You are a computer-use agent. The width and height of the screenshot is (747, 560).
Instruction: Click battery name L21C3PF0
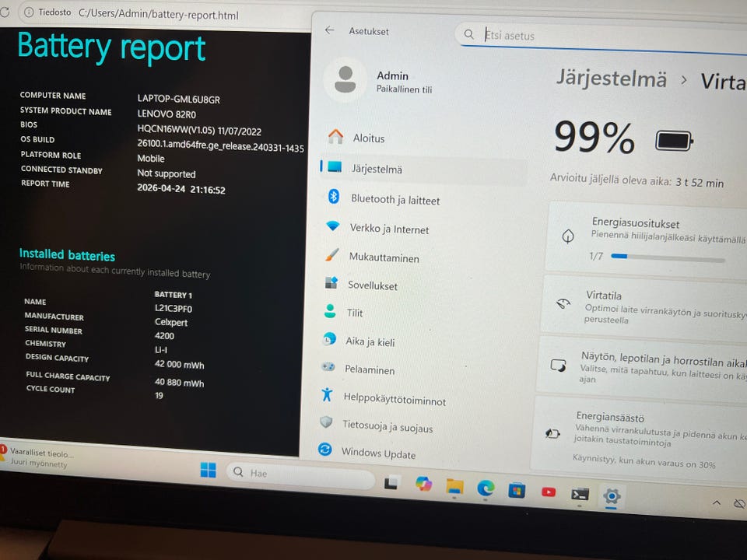pyautogui.click(x=173, y=309)
